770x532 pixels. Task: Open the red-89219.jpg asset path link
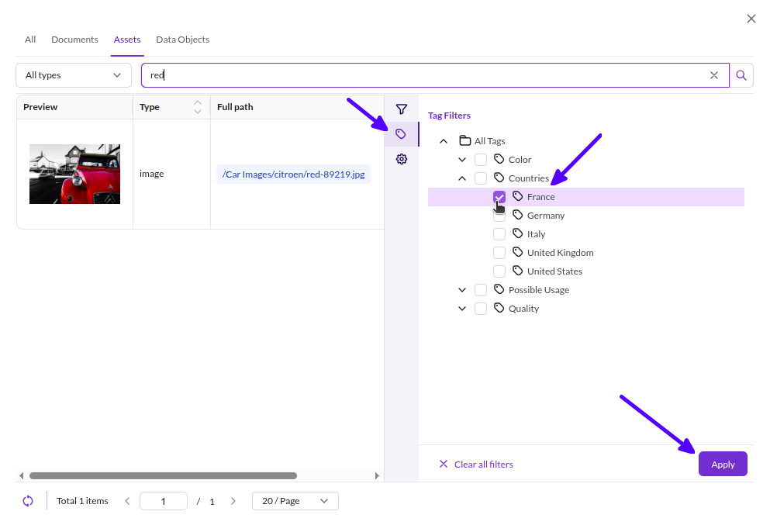[294, 174]
